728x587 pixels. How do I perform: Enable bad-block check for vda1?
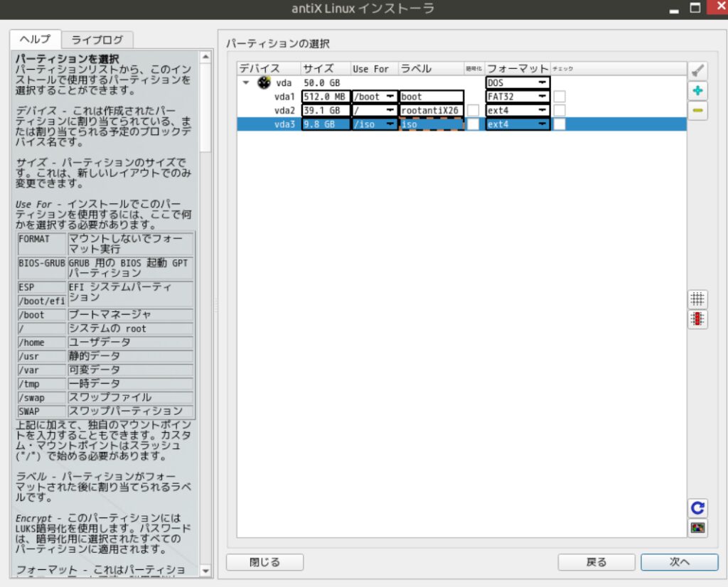(560, 97)
